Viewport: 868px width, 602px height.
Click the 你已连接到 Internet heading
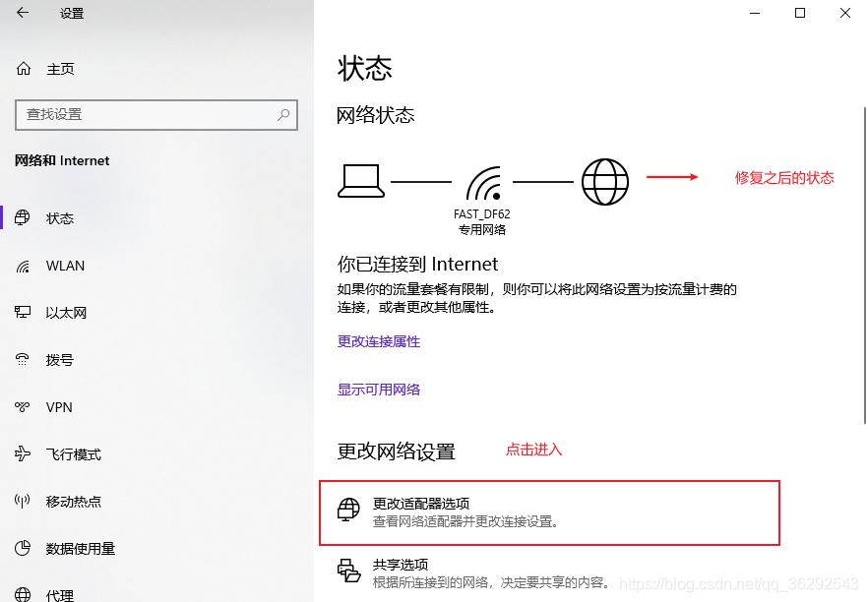point(417,264)
